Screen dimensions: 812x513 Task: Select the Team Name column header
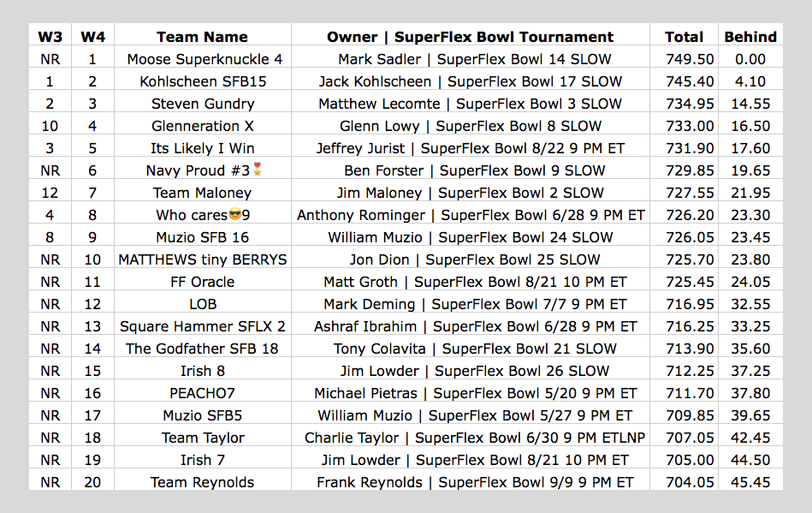tap(203, 37)
